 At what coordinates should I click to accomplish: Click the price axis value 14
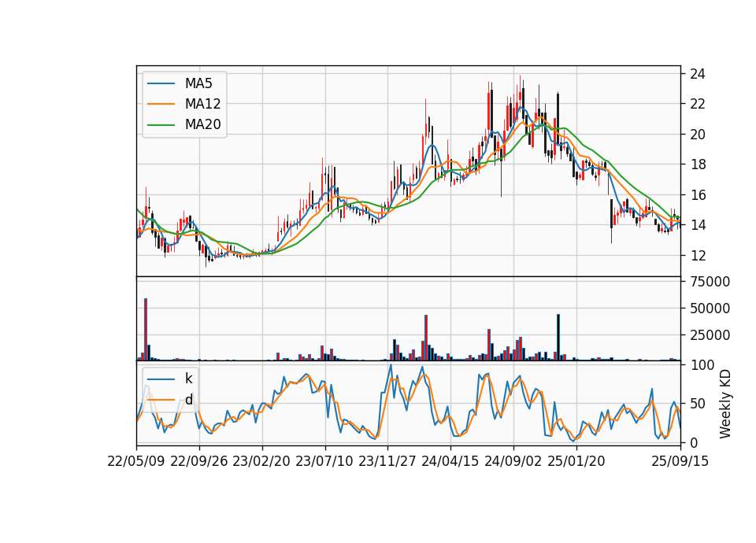698,225
